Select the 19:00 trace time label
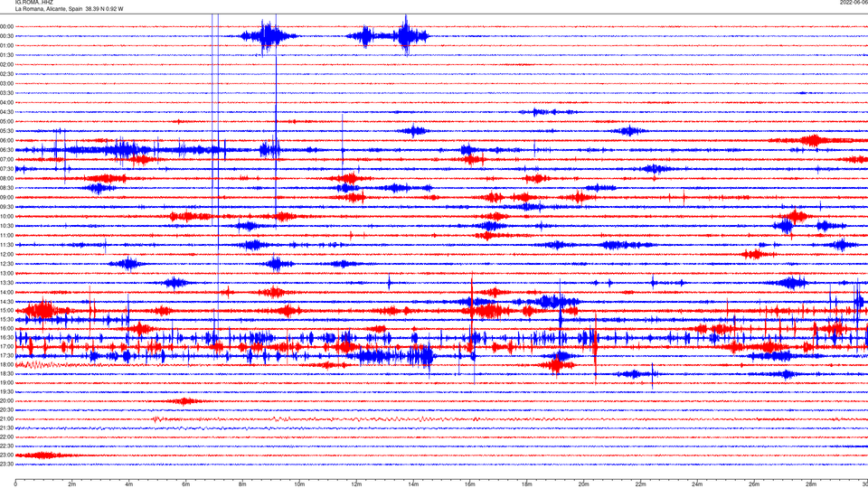 6,382
